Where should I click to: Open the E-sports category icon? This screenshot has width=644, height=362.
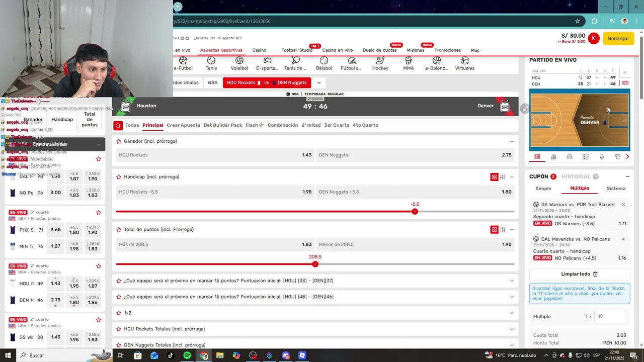click(x=268, y=60)
